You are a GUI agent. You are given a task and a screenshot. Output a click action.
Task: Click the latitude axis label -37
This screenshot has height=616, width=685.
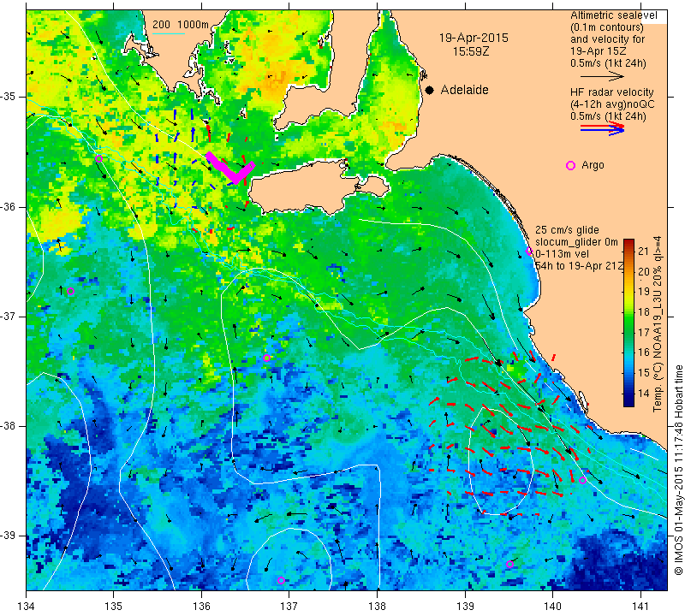tap(9, 316)
